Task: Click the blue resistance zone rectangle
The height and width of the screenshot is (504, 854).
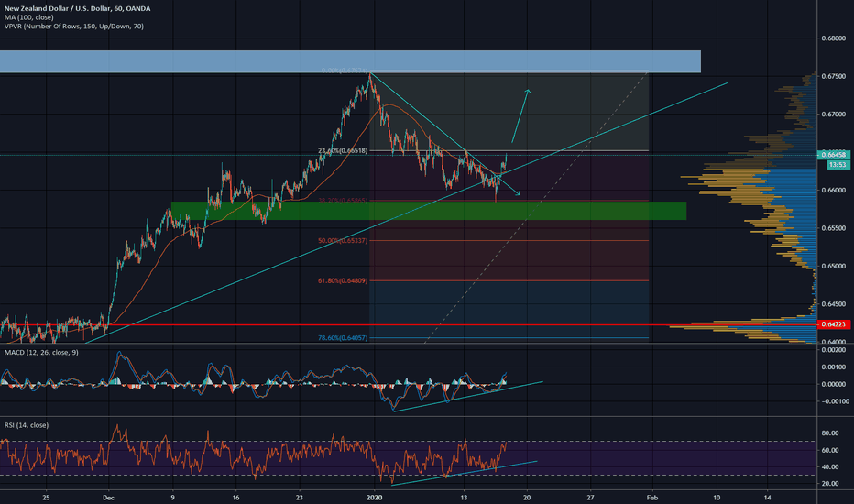Action: (350, 61)
